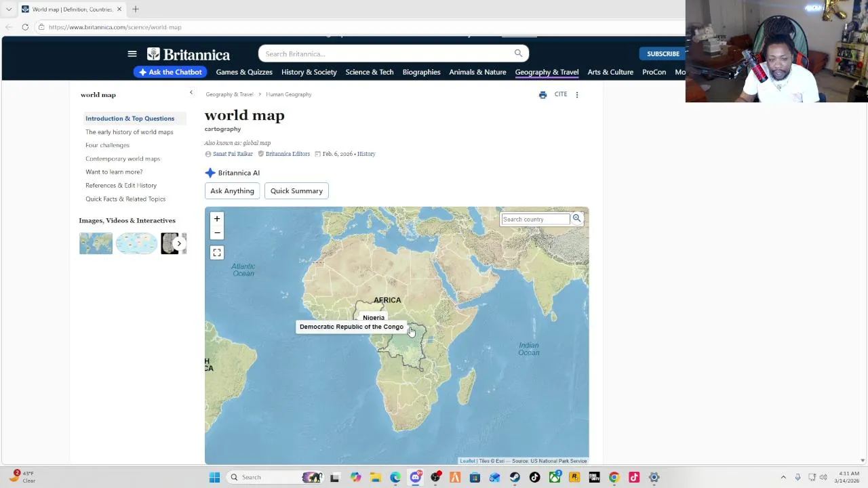Follow Human Geography breadcrumb link
The width and height of the screenshot is (868, 488).
coord(289,94)
